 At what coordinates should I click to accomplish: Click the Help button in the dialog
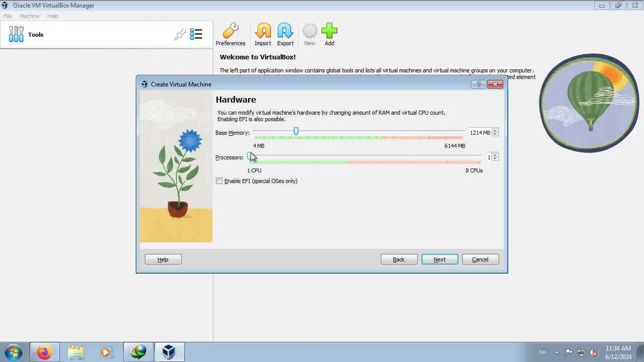[163, 259]
